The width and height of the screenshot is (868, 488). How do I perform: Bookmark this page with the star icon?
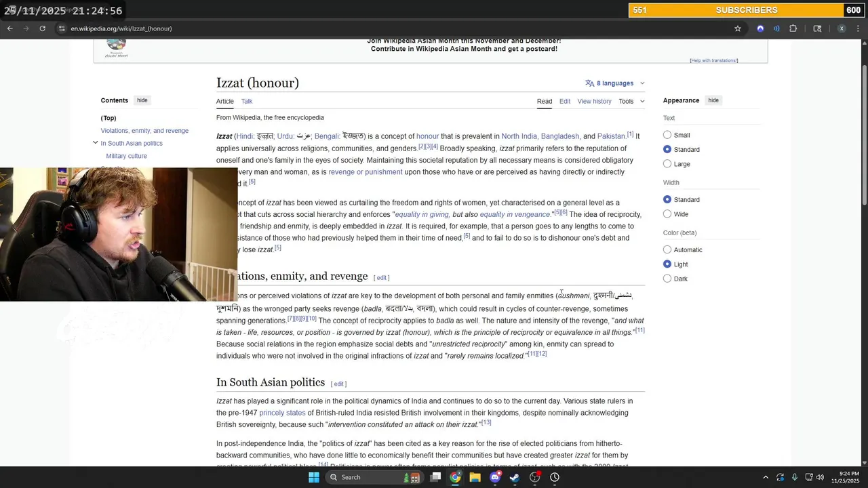[x=738, y=28]
